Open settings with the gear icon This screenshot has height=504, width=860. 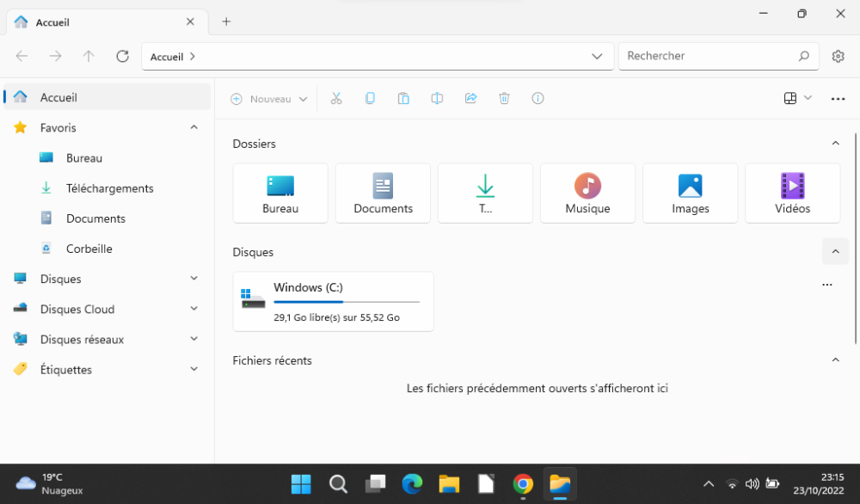point(838,56)
